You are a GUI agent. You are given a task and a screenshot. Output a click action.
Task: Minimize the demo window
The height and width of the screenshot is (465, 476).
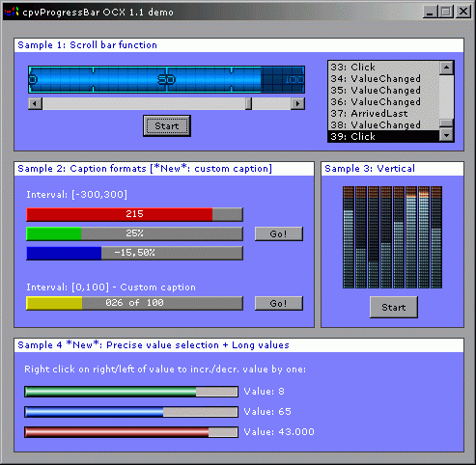(x=430, y=12)
